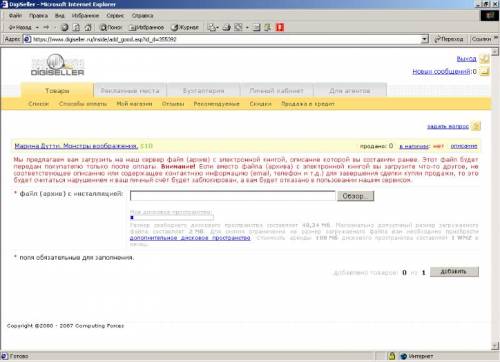The width and height of the screenshot is (500, 362).
Task: Expand the address bar dropdown arrow
Action: point(424,39)
